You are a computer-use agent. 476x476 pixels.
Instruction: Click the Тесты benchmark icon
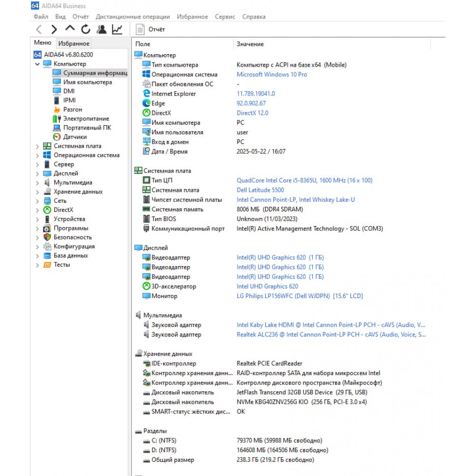click(47, 265)
